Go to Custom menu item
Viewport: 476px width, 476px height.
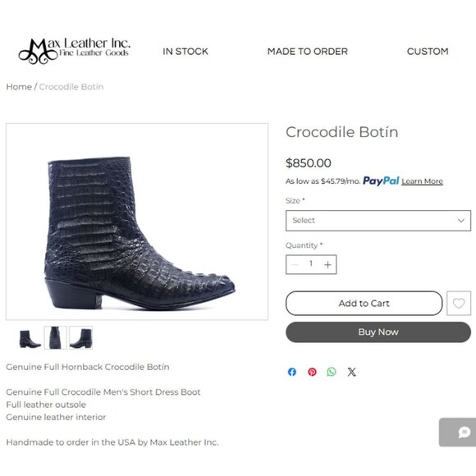428,52
